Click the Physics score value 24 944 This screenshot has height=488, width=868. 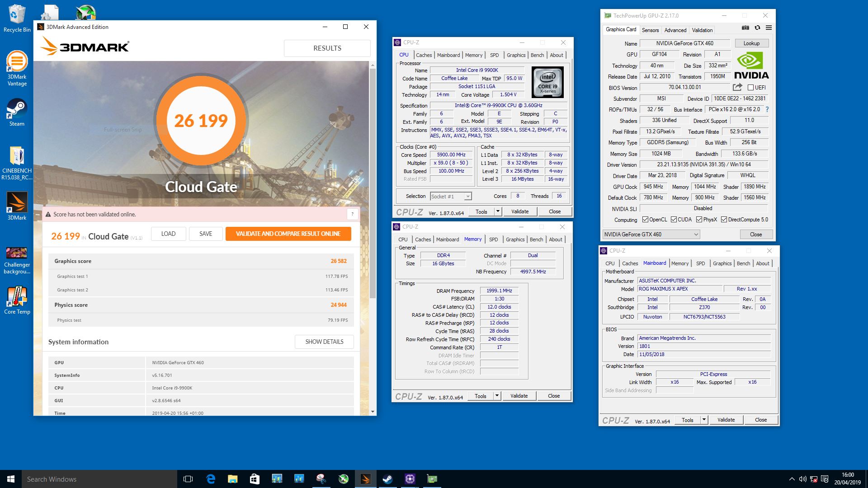coord(339,305)
